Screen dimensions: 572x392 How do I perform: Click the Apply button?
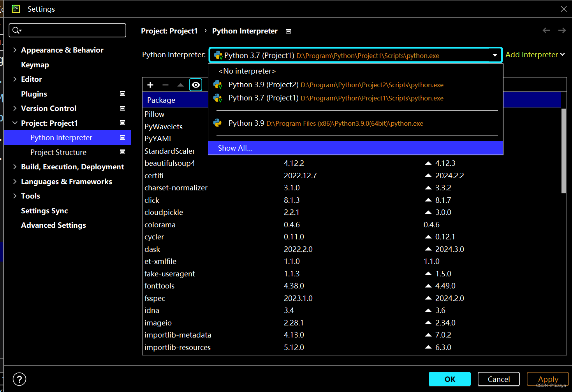click(548, 379)
